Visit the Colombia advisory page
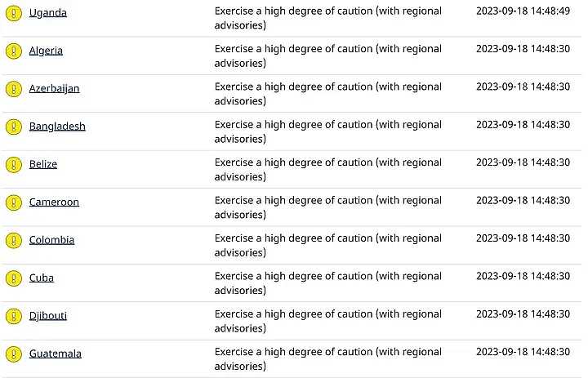The image size is (588, 378). [x=51, y=240]
